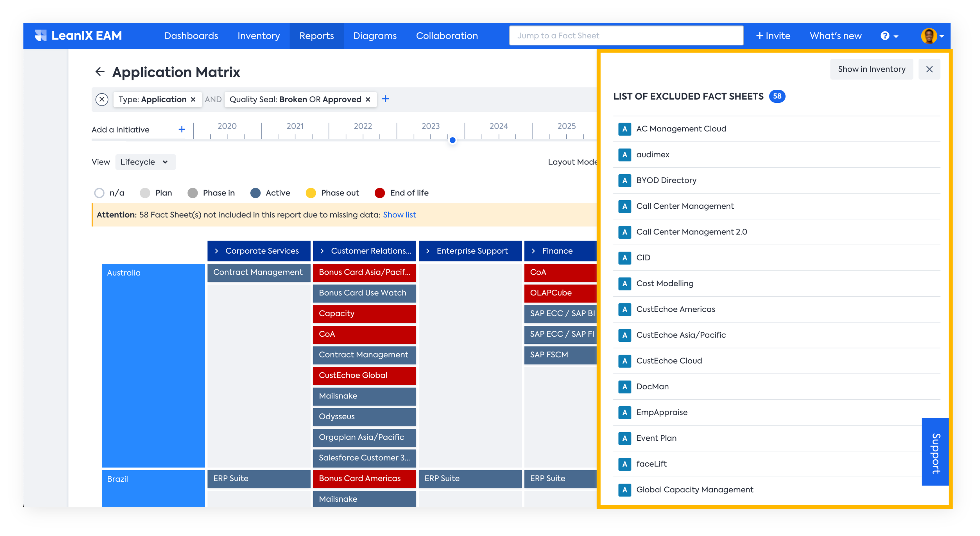Click the icon next to faceLift
This screenshot has height=536, width=980.
(624, 464)
